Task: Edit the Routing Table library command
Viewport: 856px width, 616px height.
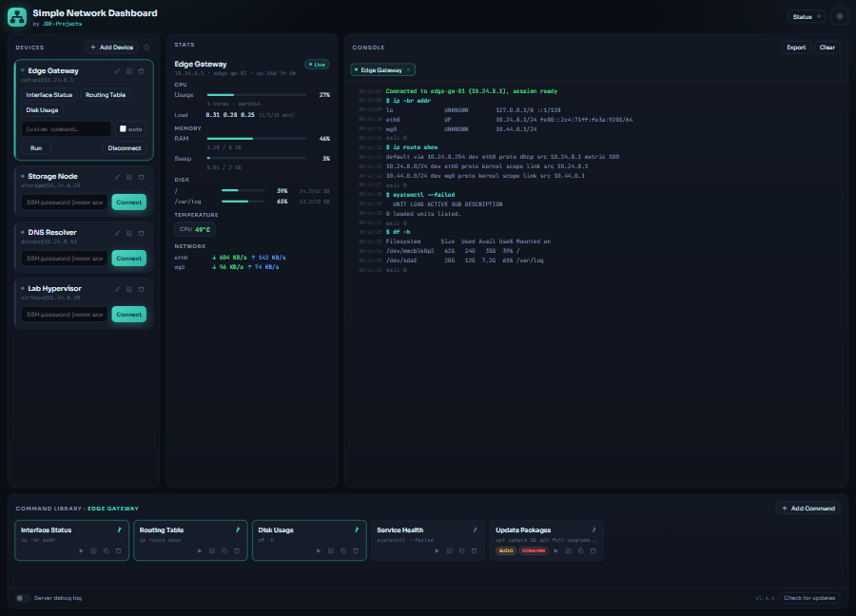Action: coord(212,551)
